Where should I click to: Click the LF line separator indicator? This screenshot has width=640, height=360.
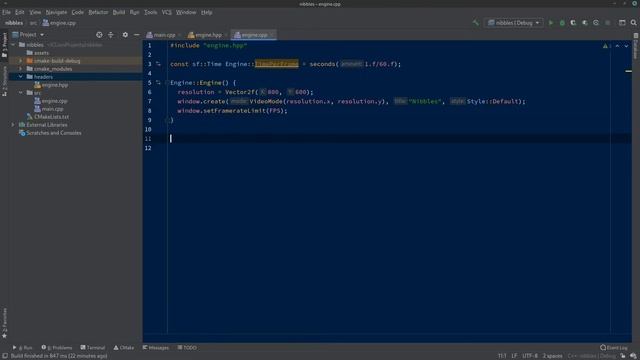(x=514, y=356)
